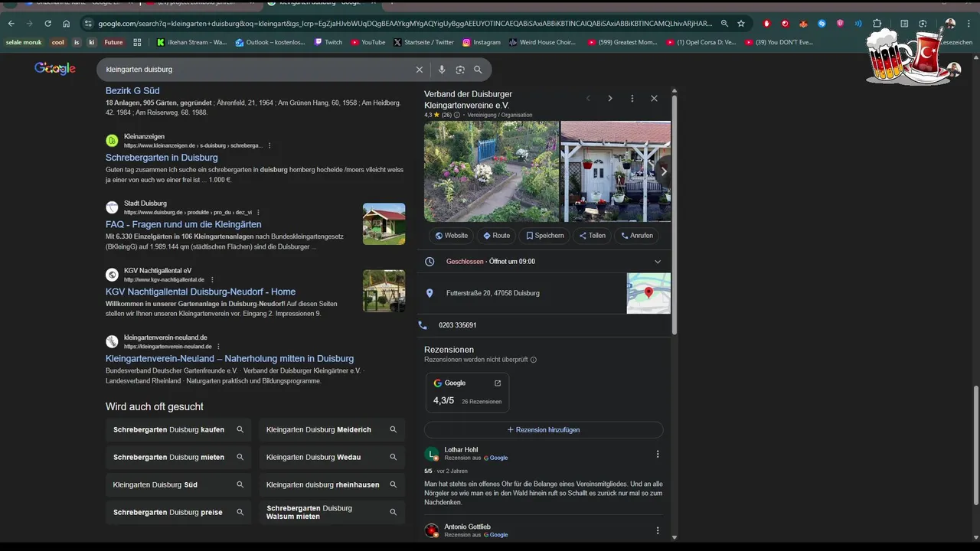Screen dimensions: 980x551
Task: Open the Chrome three-dot menu
Action: coord(969,24)
